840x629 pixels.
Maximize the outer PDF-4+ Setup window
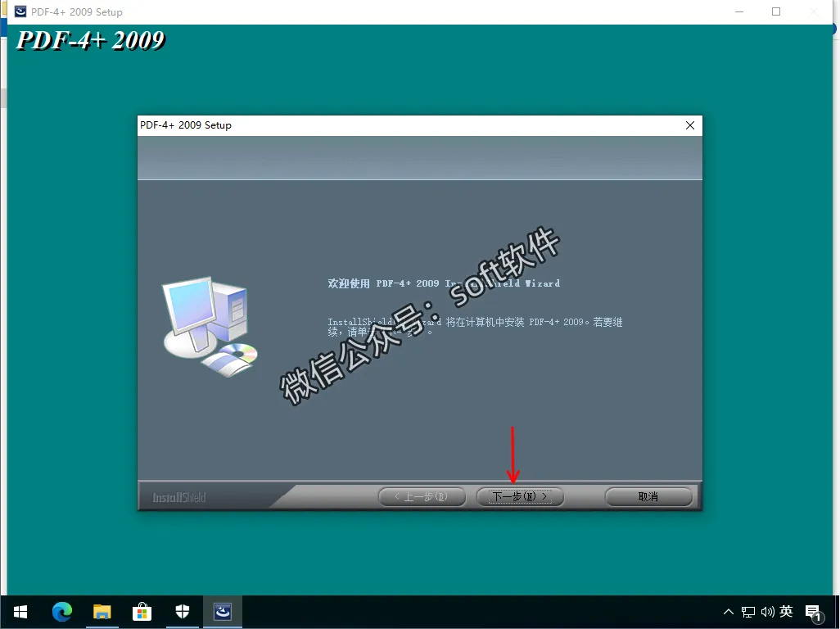(775, 11)
